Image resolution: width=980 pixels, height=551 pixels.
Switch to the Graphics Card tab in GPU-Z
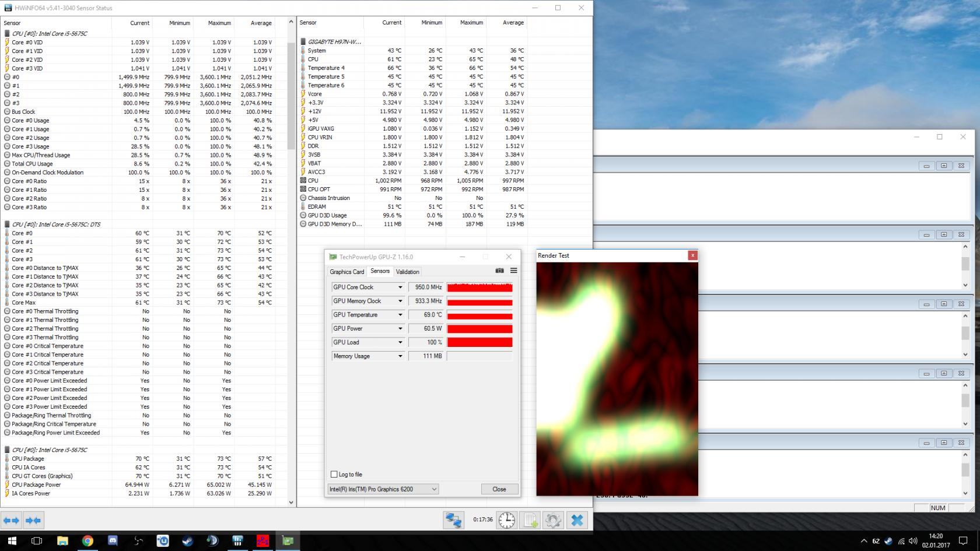pos(346,272)
